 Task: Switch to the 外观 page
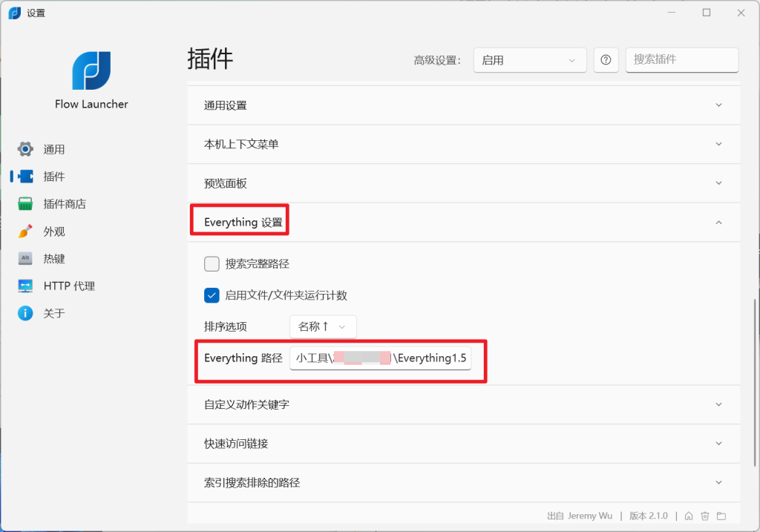[53, 231]
